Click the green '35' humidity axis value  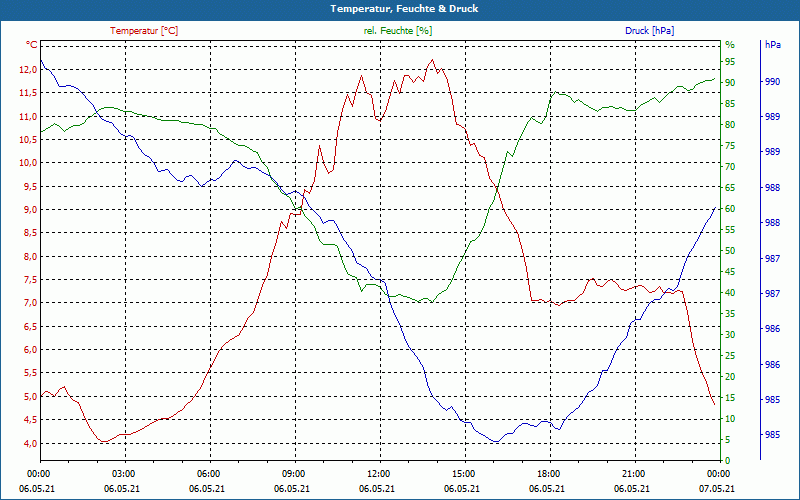[730, 314]
